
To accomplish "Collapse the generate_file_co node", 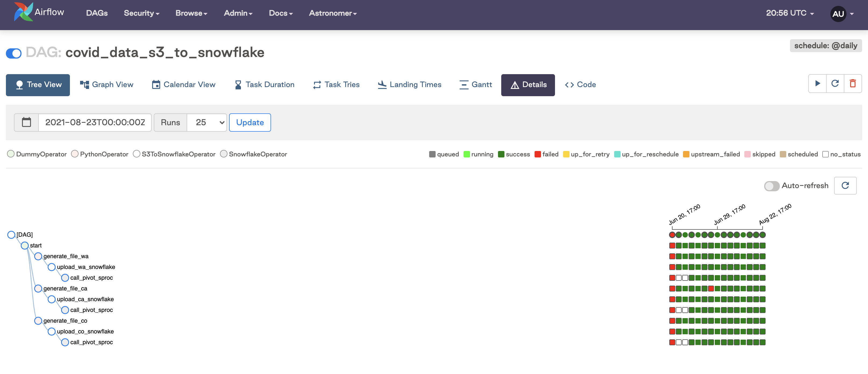I will click(x=38, y=321).
